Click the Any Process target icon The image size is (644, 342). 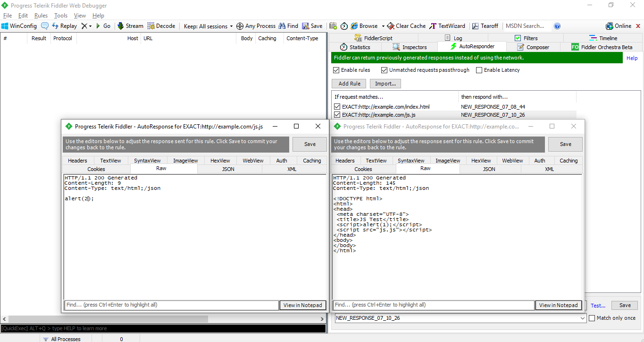240,26
